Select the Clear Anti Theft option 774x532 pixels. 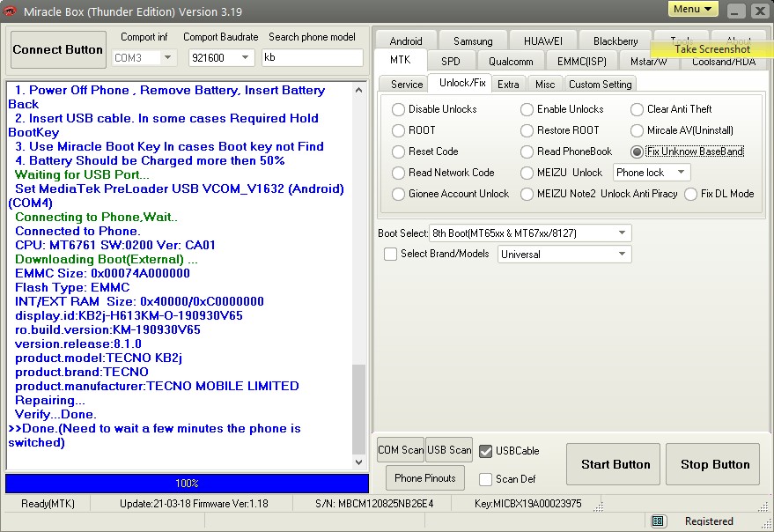[x=637, y=109]
